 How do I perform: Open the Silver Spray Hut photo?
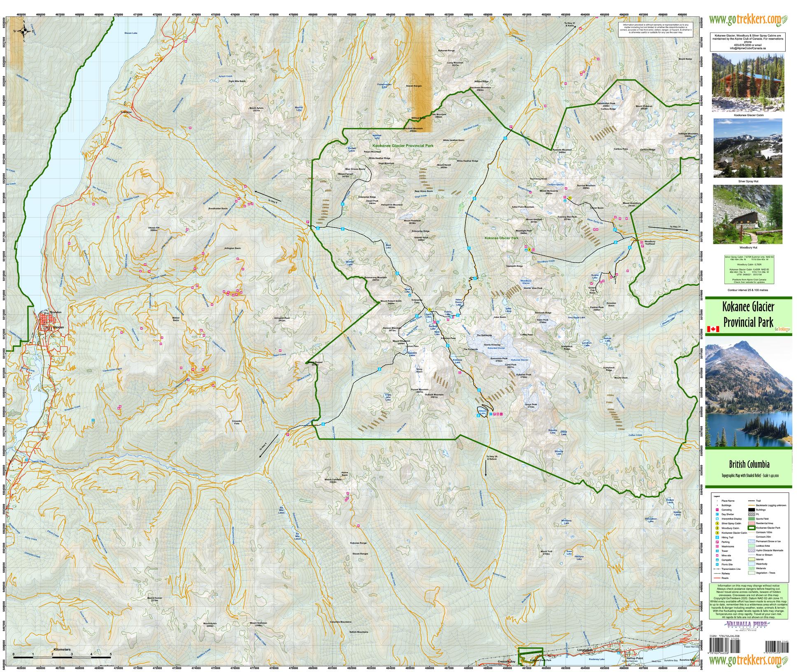[748, 148]
